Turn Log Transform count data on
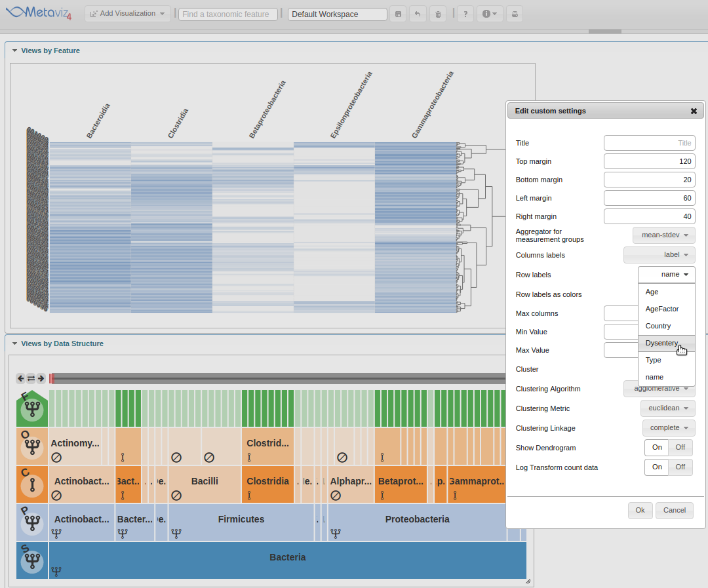Viewport: 708px width, 588px height. coord(657,467)
